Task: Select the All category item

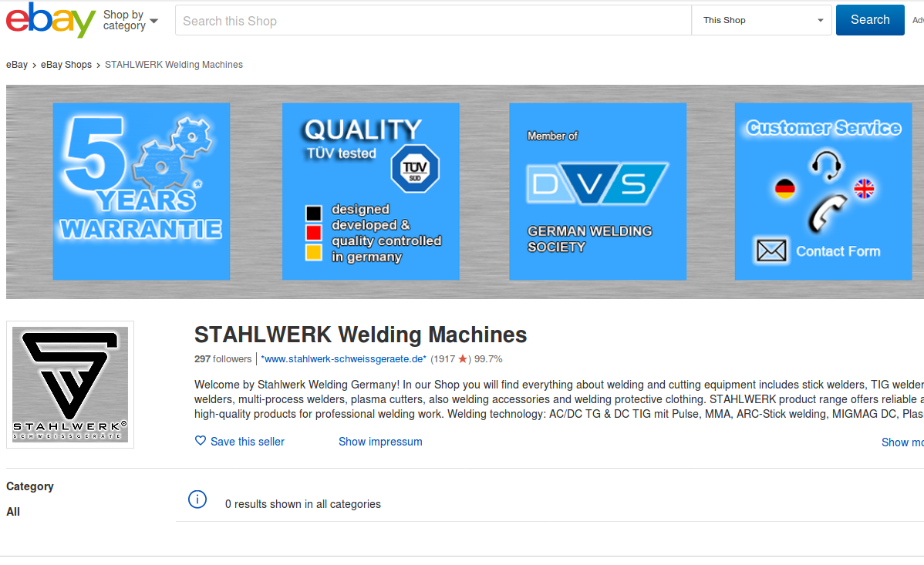Action: (x=13, y=512)
